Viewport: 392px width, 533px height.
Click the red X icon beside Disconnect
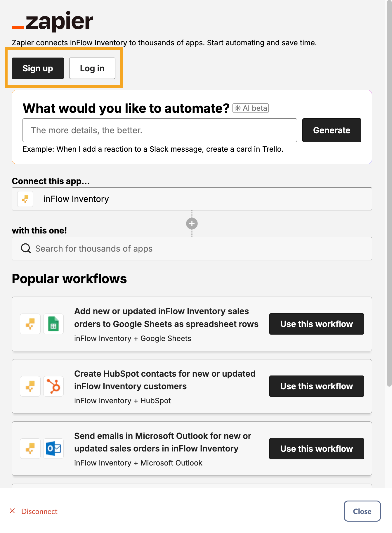12,511
